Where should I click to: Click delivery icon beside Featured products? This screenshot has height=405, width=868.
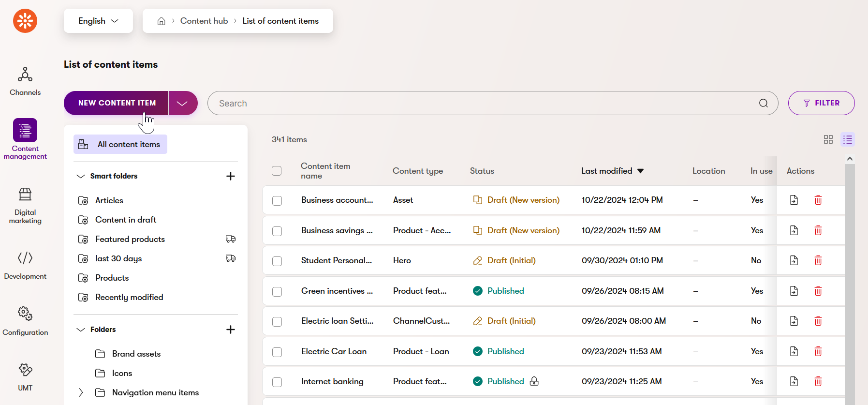(x=231, y=239)
